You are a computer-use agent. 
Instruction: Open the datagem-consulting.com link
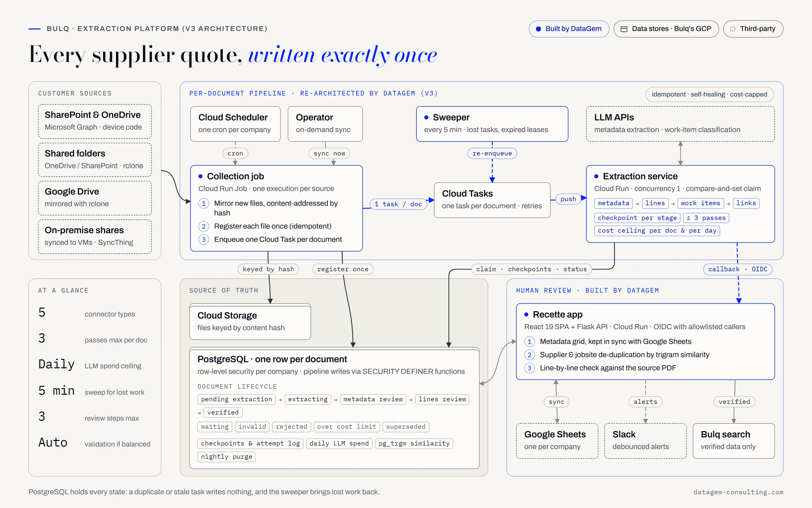tap(738, 492)
